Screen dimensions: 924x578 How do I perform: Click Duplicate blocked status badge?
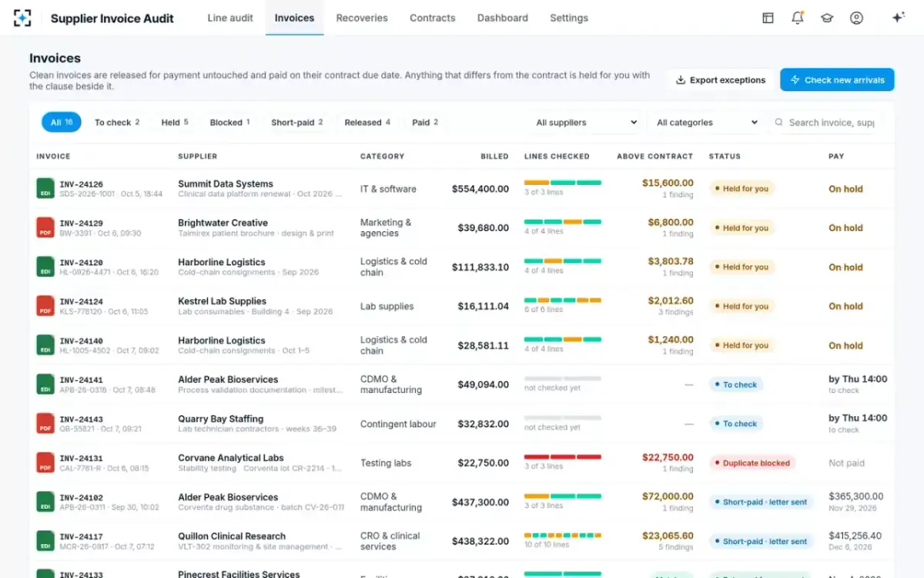coord(752,463)
